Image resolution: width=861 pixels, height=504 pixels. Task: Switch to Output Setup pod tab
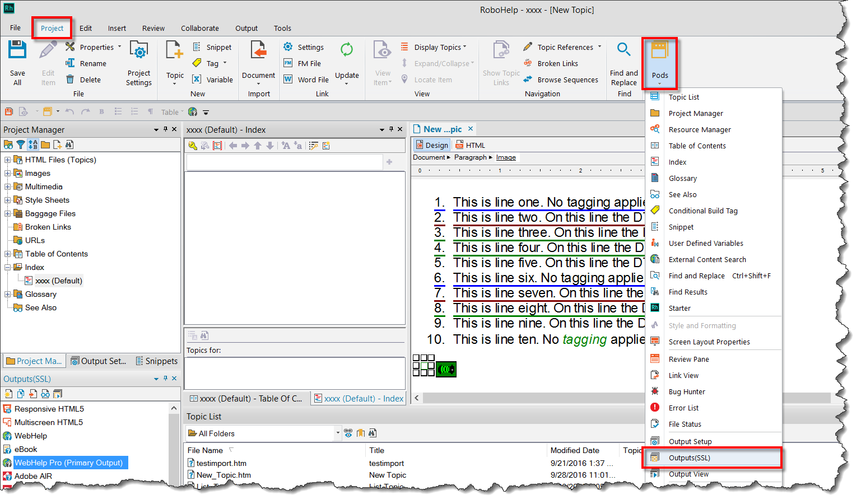coord(99,361)
